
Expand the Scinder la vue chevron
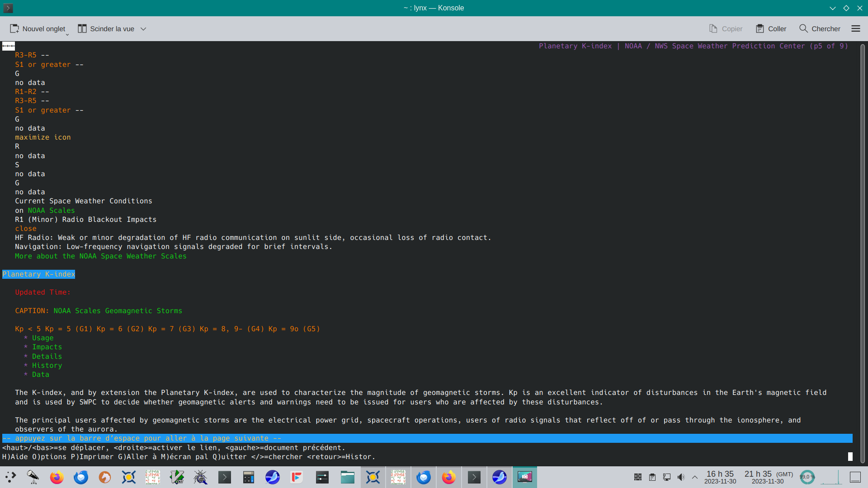[x=143, y=28]
